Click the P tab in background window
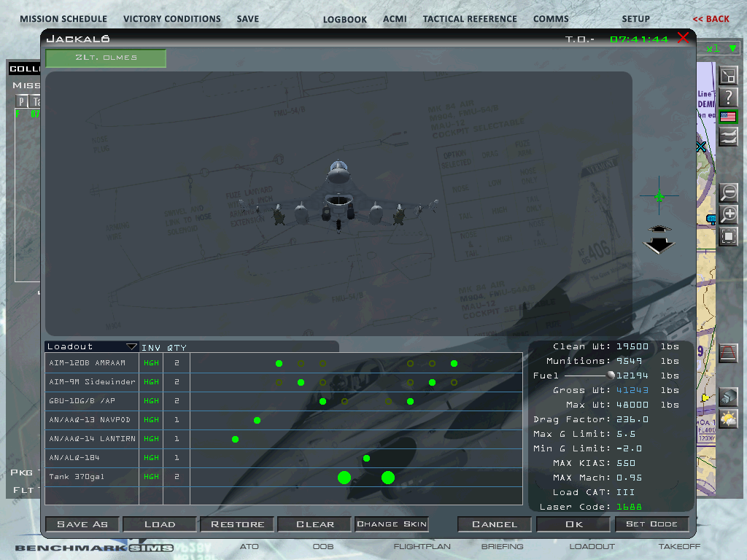Image resolution: width=747 pixels, height=560 pixels. point(21,101)
